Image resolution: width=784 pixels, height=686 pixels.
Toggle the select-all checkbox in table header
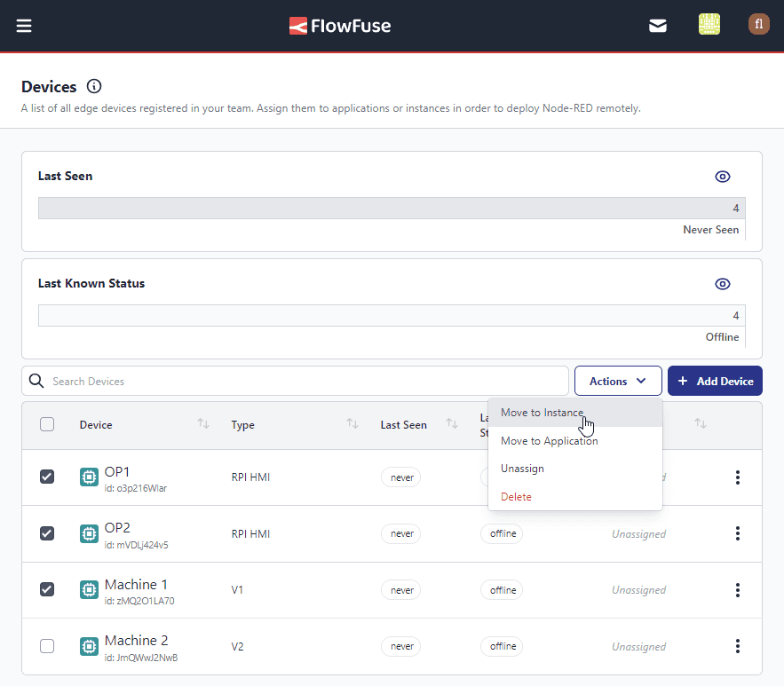coord(47,424)
